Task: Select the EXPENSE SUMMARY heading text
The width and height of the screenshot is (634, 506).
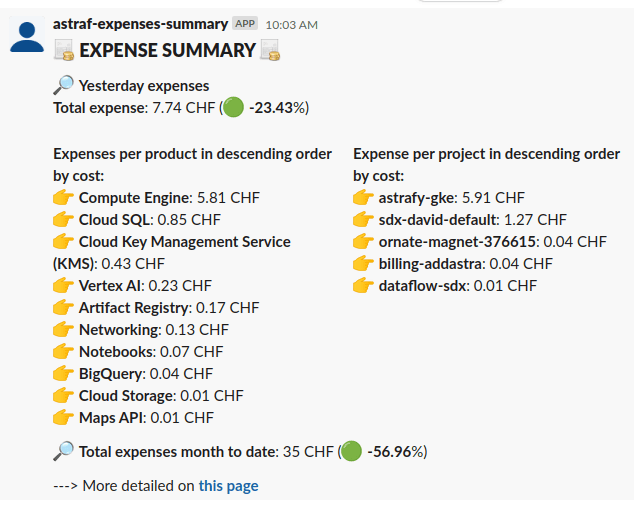Action: coord(167,51)
